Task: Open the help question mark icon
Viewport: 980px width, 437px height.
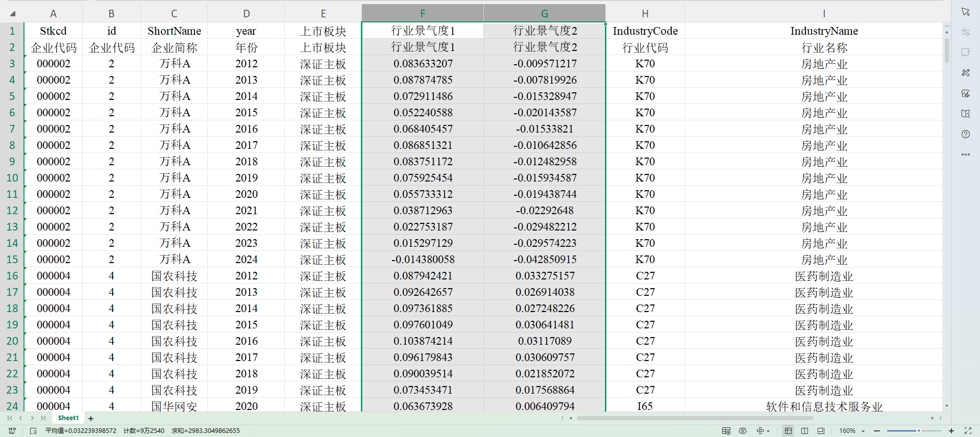Action: click(965, 134)
